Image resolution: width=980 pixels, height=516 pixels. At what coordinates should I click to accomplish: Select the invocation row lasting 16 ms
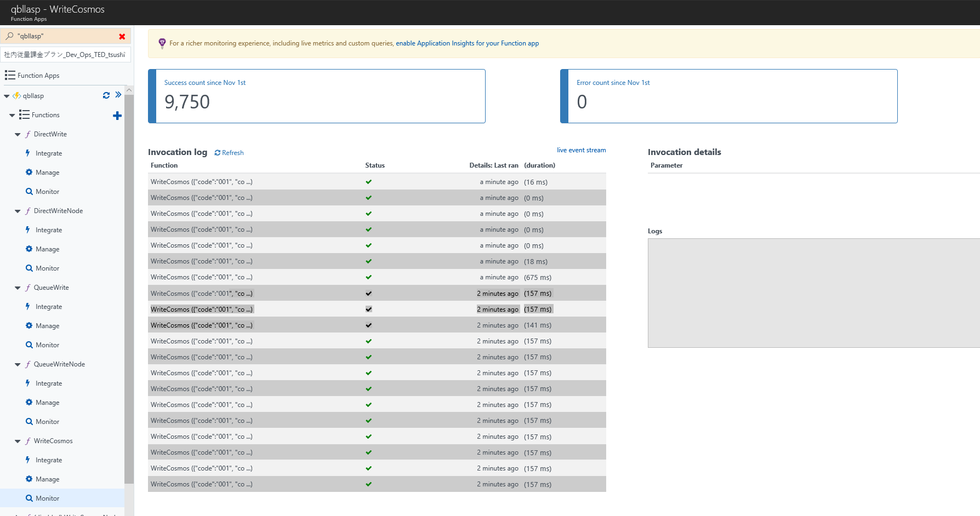click(377, 182)
